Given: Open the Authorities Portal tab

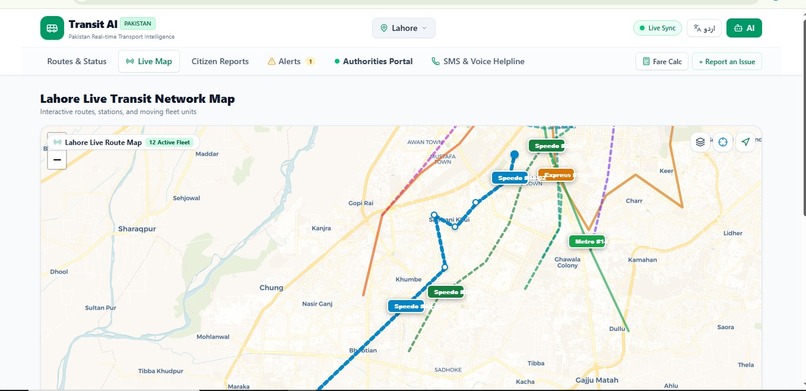Looking at the screenshot, I should click(x=373, y=61).
